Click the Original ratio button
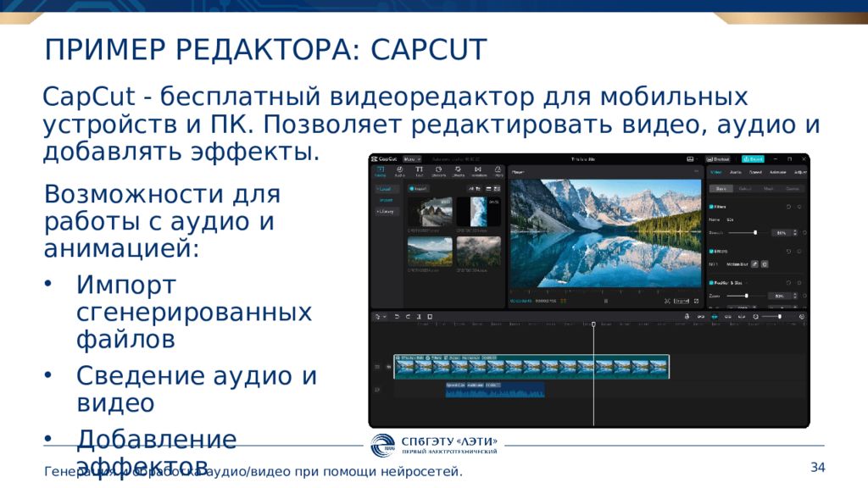This screenshot has width=868, height=488. pyautogui.click(x=682, y=301)
